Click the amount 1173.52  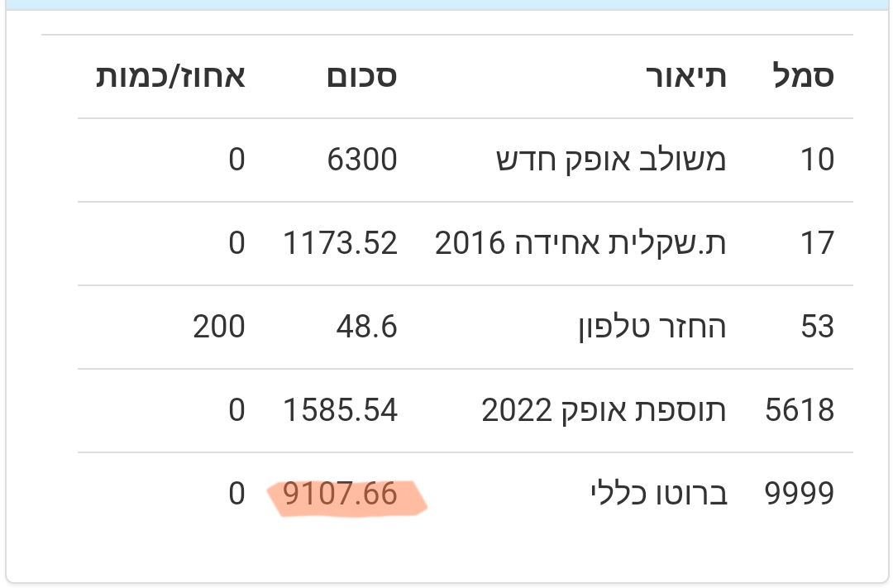[x=340, y=243]
